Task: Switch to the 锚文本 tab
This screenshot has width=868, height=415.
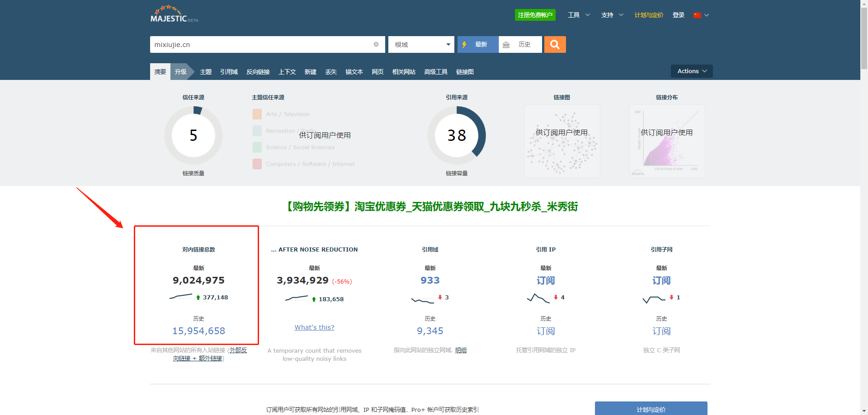Action: 354,72
